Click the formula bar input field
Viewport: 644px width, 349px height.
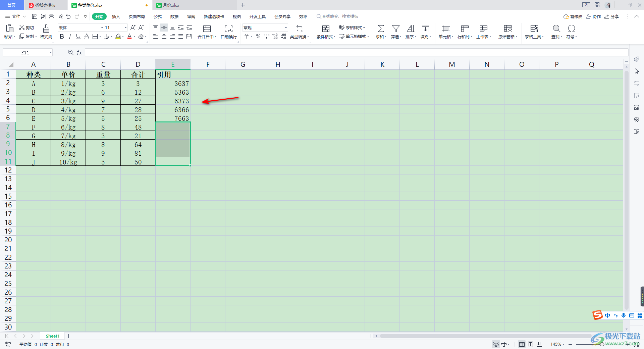pyautogui.click(x=357, y=52)
